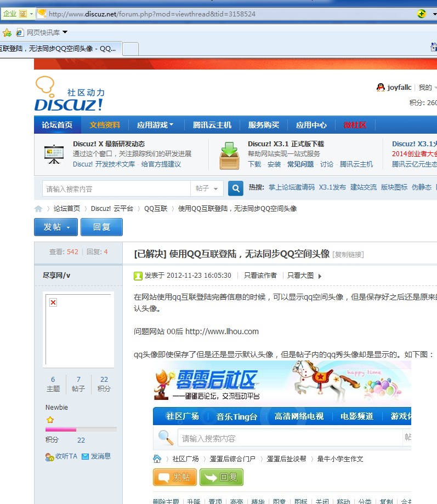Click the Discuz! logo

point(70,94)
